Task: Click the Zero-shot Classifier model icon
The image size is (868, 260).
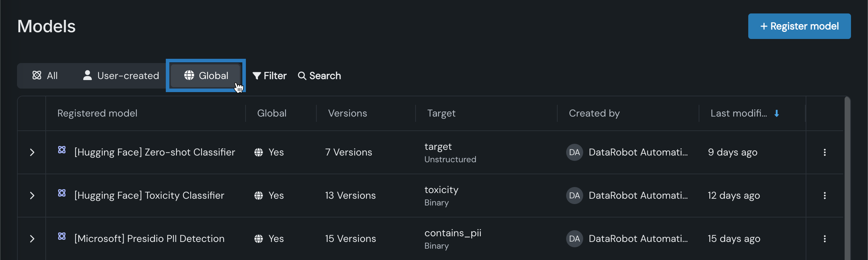Action: click(62, 150)
